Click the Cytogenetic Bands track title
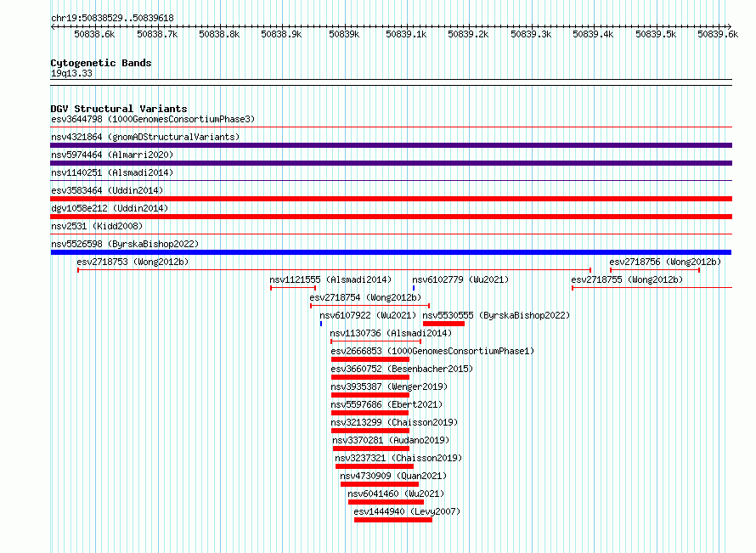The width and height of the screenshot is (756, 553). (101, 63)
